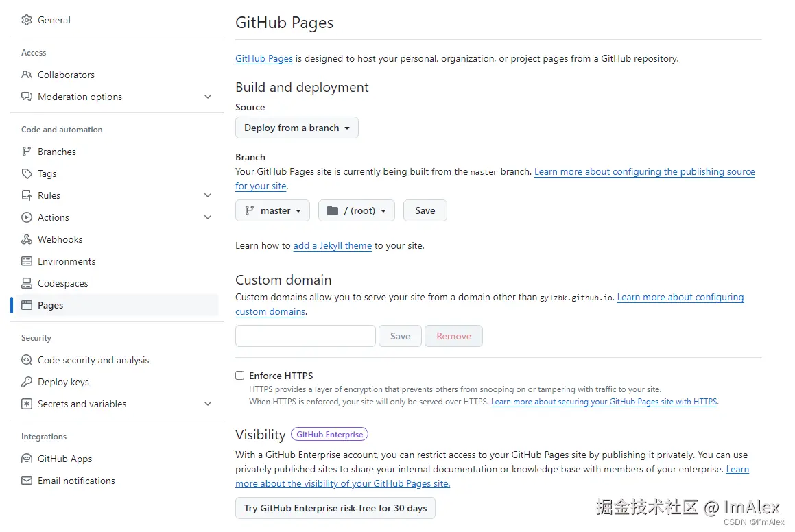Click Try GitHub Enterprise risk-free button
Image resolution: width=795 pixels, height=532 pixels.
tap(335, 508)
